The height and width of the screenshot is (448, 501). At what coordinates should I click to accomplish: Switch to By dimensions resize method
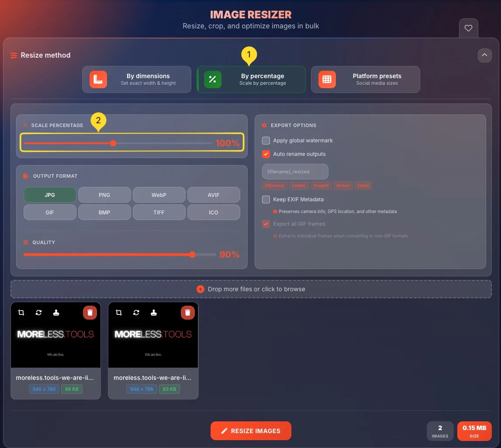pyautogui.click(x=137, y=79)
